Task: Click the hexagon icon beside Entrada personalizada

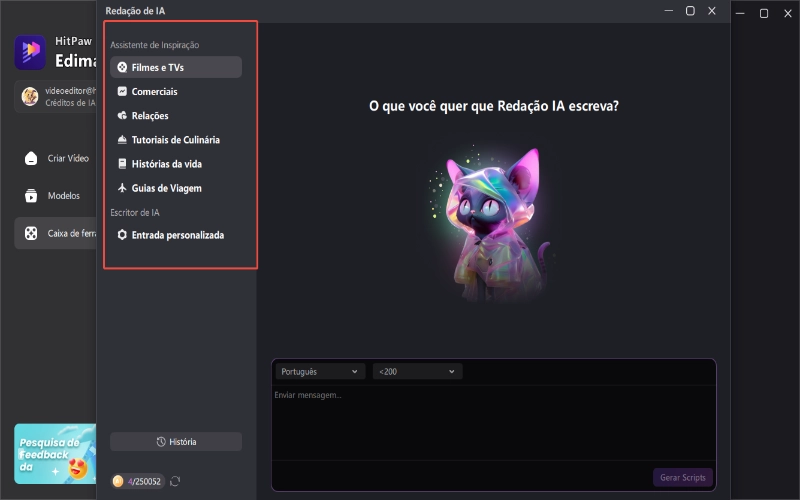Action: click(122, 235)
